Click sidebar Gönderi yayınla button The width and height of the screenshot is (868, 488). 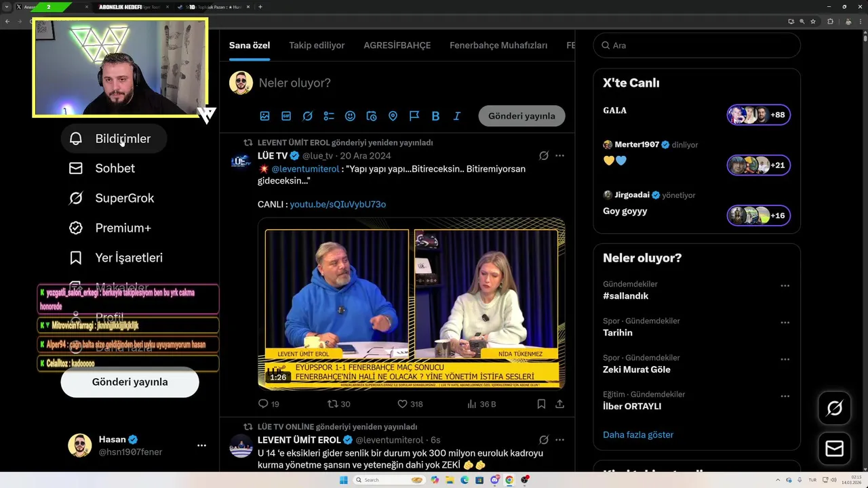tap(130, 382)
